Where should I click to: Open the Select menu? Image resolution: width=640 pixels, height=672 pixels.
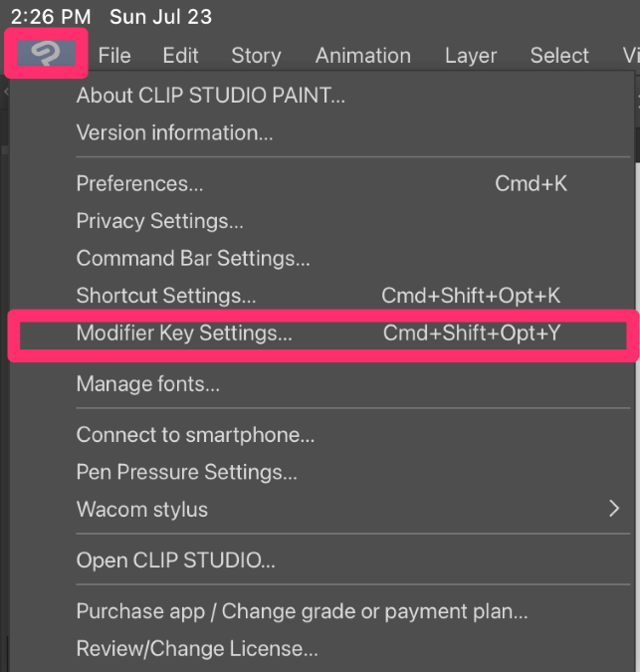[559, 56]
